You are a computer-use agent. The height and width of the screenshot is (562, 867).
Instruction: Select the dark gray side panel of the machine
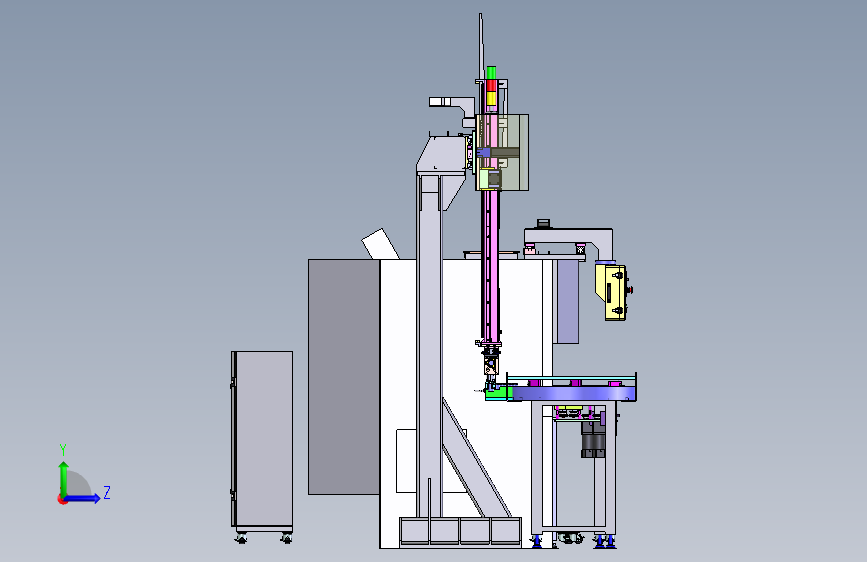(344, 377)
